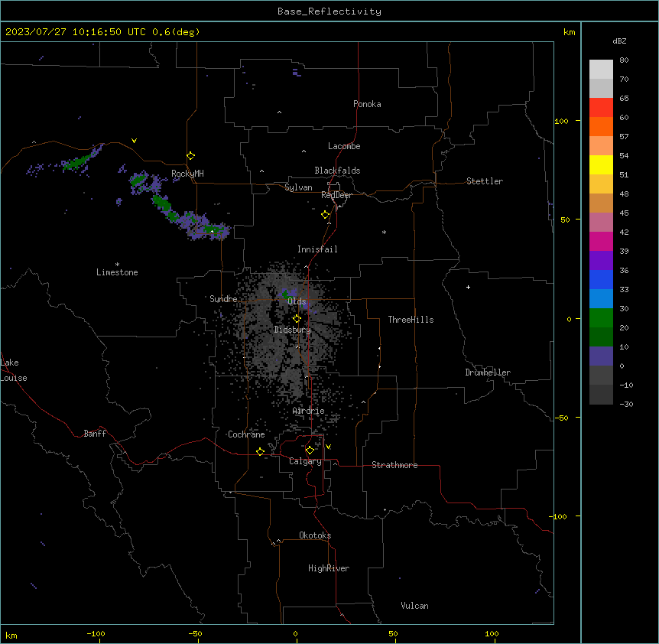Click the dBZ legend heading

pyautogui.click(x=619, y=41)
